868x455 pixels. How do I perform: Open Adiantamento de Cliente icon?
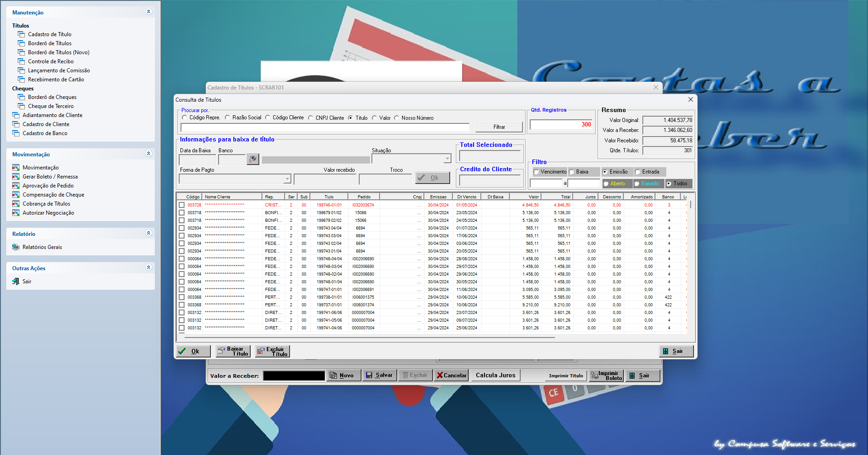tap(16, 115)
